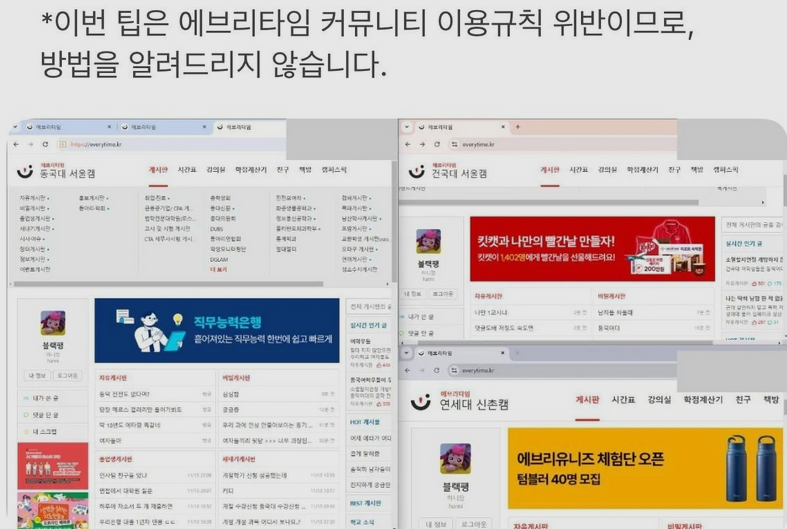Reload the page in the 건국대 window
Screen dimensions: 787x529
point(437,144)
